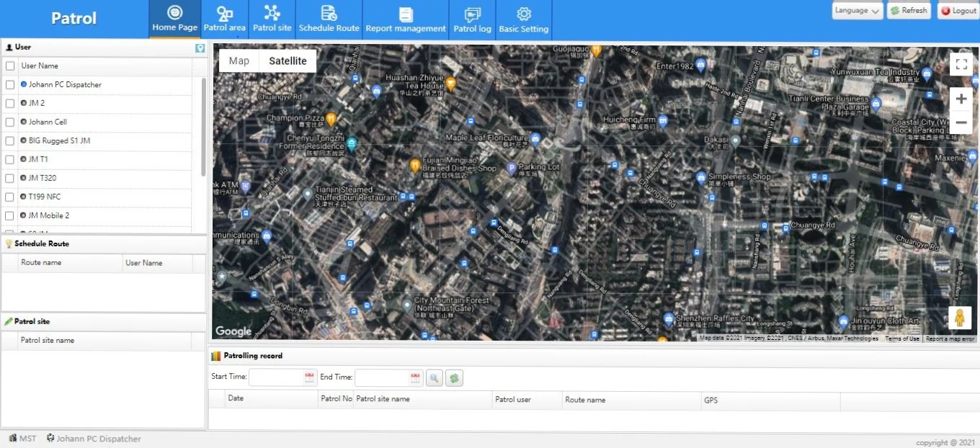Viewport: 980px width, 448px height.
Task: Enable the Johann Cell checkbox
Action: click(10, 122)
